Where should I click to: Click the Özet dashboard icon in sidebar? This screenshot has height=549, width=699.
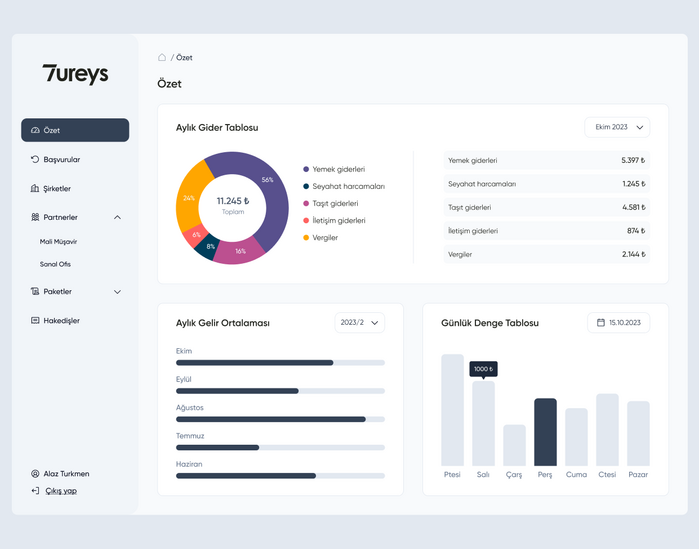(36, 130)
